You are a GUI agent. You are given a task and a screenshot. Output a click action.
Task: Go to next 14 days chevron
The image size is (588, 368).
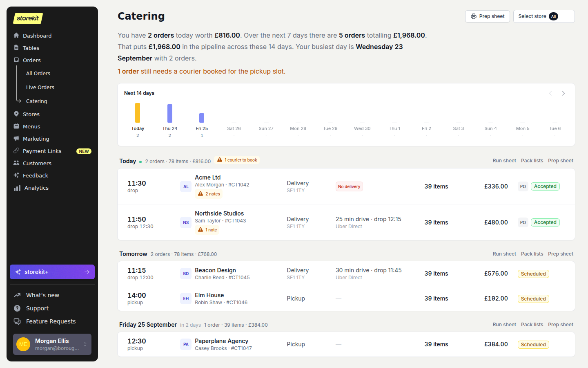[563, 93]
